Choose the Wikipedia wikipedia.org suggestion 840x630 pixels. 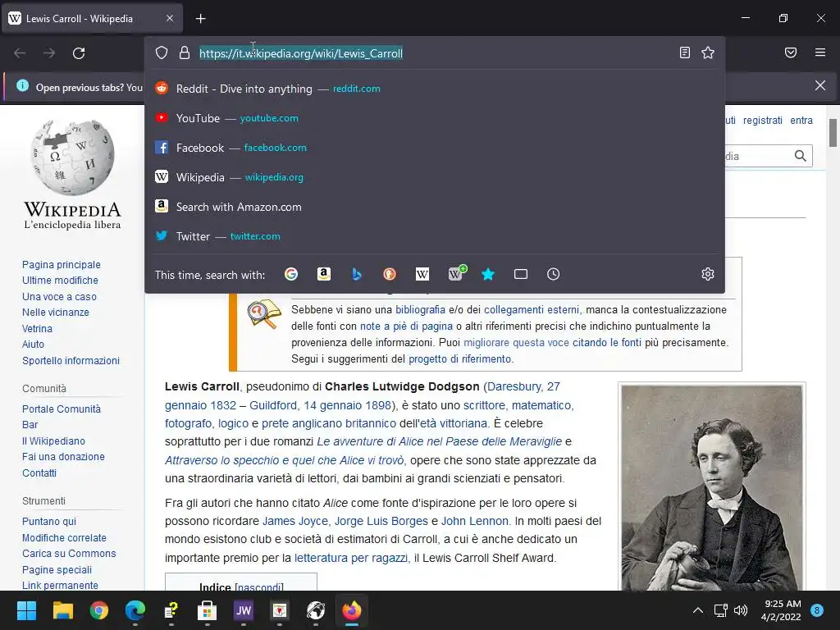(x=435, y=177)
